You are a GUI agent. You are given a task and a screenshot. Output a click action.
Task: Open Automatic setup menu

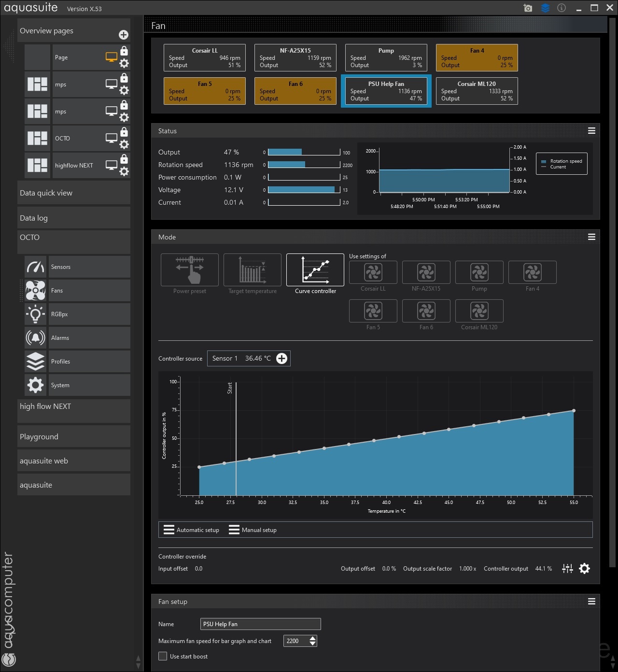point(191,530)
